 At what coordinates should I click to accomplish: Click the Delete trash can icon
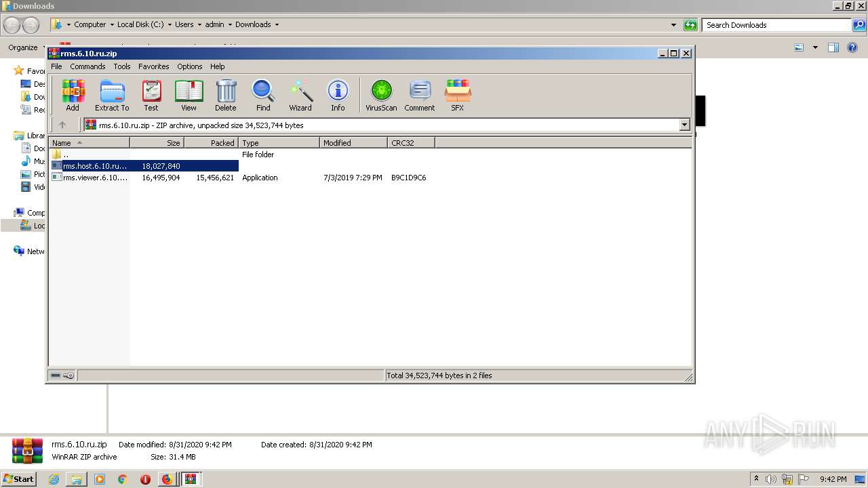click(x=226, y=95)
